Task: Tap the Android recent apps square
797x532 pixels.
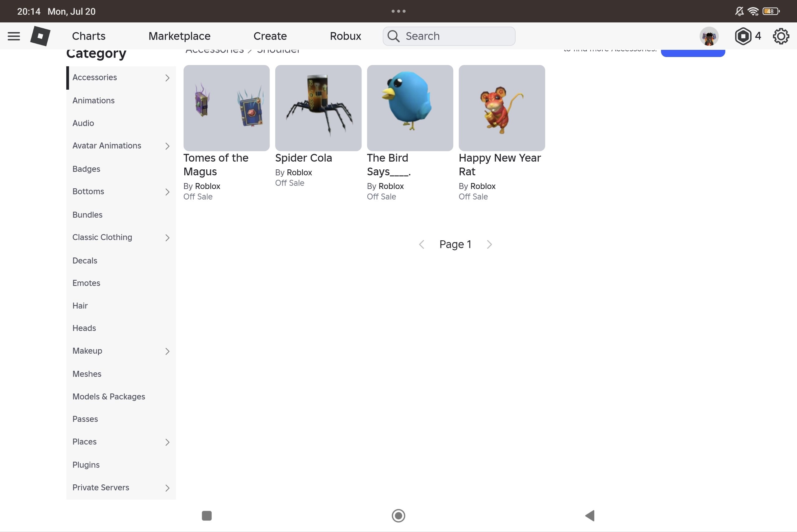Action: click(207, 516)
